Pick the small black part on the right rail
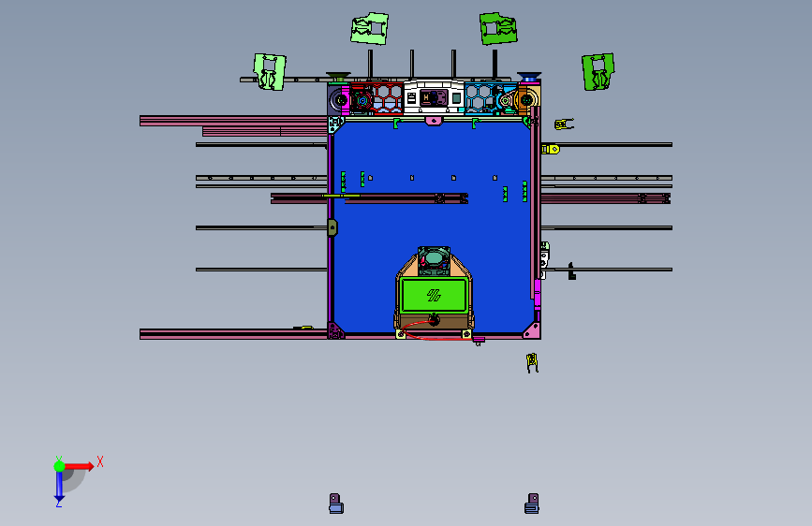 571,271
